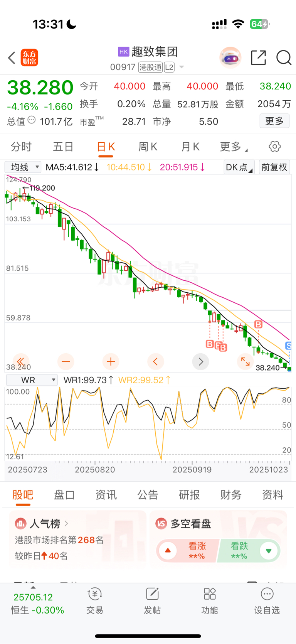The image size is (296, 644).
Task: Tap the double-left rewind chart icon
Action: (20, 361)
